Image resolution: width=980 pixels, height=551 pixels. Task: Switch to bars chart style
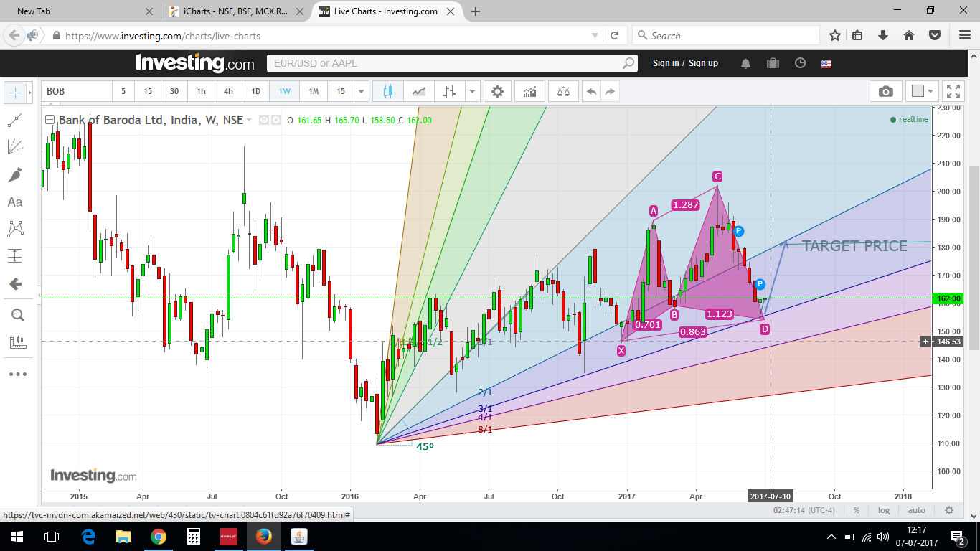[450, 92]
